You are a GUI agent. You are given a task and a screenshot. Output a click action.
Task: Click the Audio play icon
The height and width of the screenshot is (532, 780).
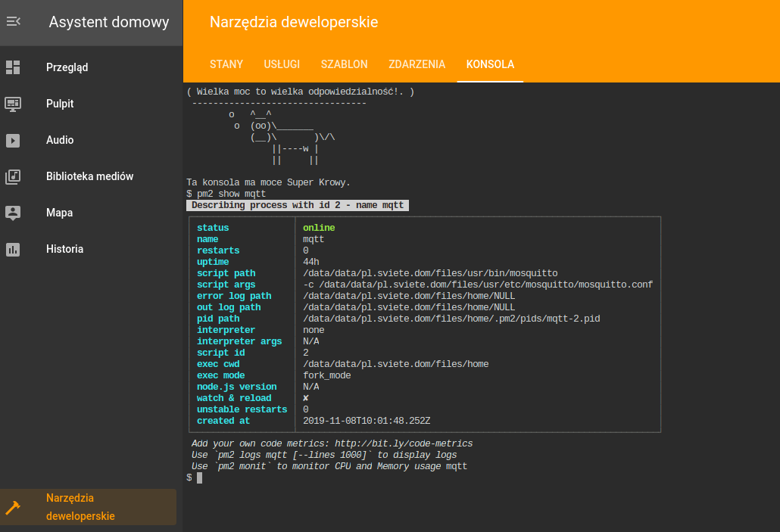pyautogui.click(x=13, y=140)
